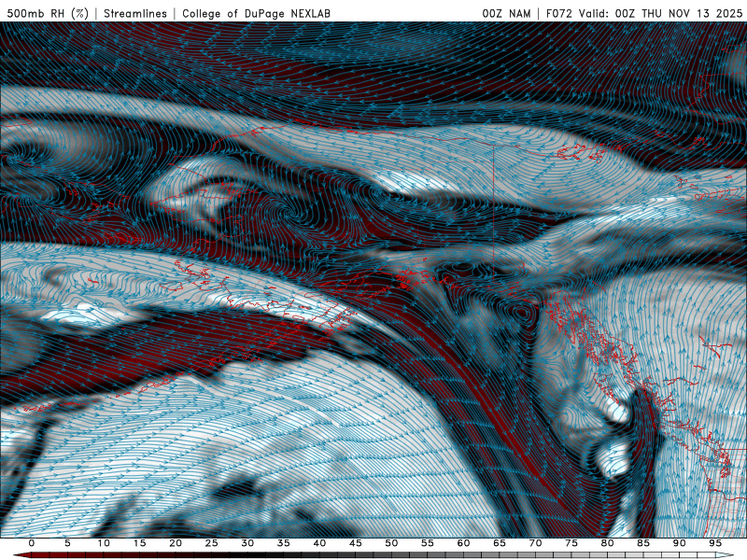Click the "500mb RH (%)" title text
This screenshot has width=747, height=560.
pyautogui.click(x=48, y=13)
